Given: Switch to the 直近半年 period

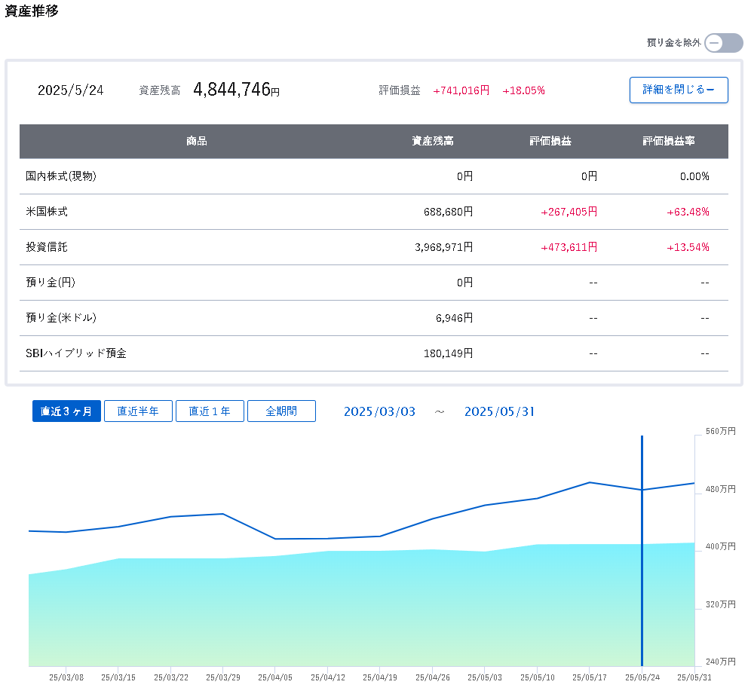Looking at the screenshot, I should click(138, 411).
